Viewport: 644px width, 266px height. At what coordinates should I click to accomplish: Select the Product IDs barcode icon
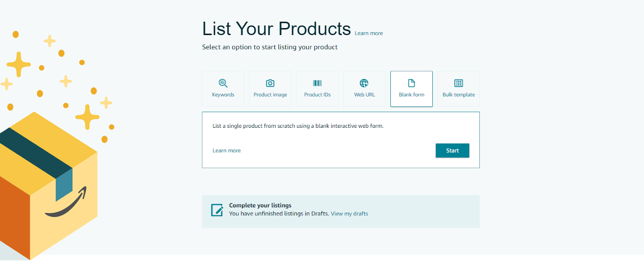(317, 83)
